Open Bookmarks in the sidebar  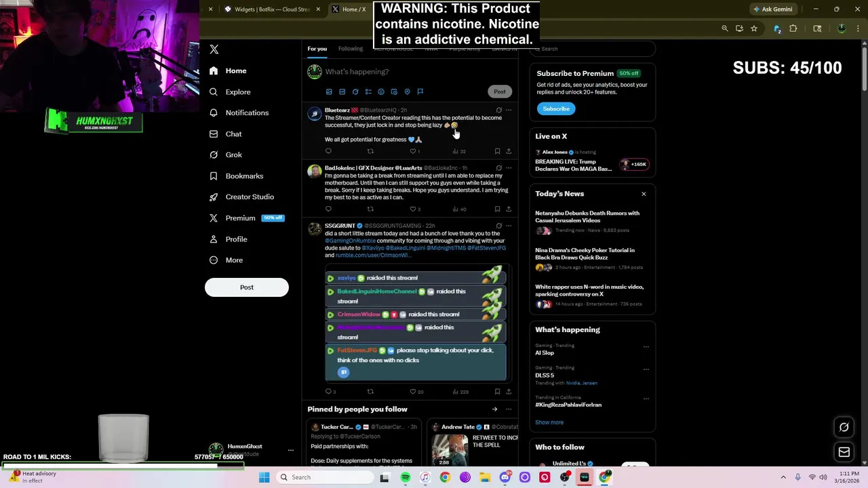(x=236, y=176)
